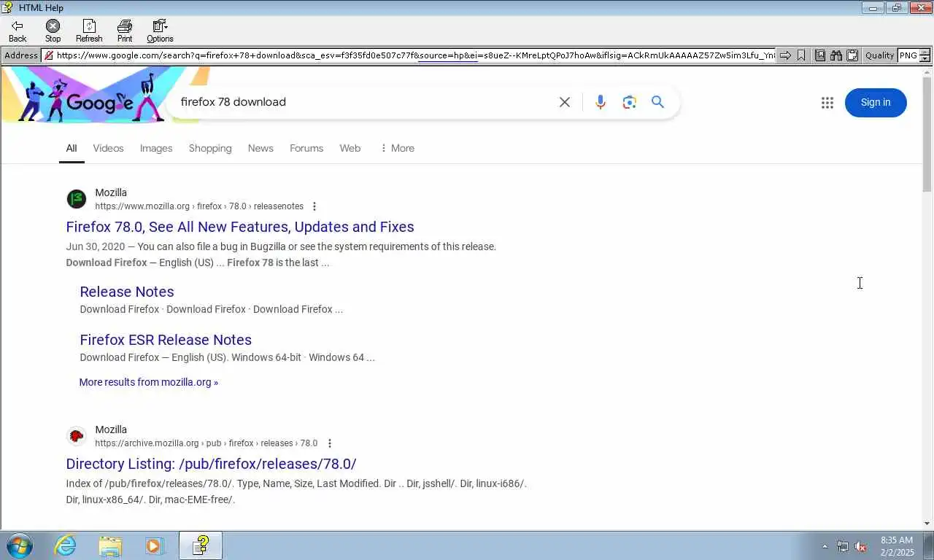The image size is (934, 560).
Task: Click the red favicon of archive.mozilla.org result
Action: click(77, 436)
